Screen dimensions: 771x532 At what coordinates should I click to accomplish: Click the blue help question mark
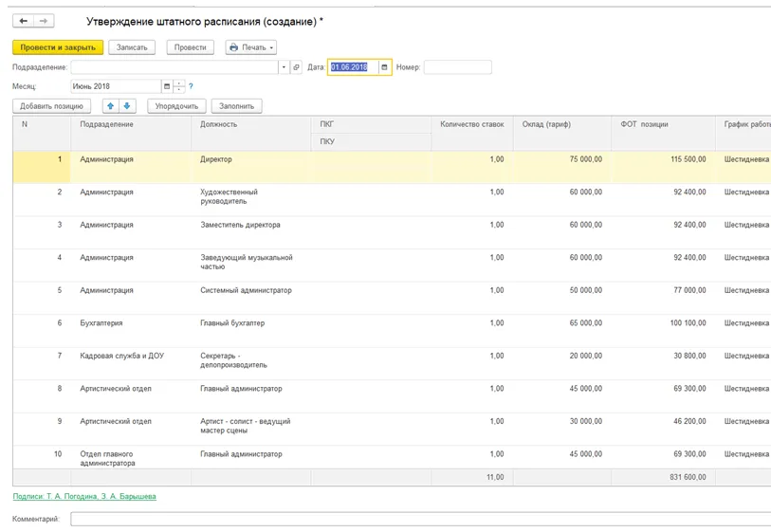(191, 86)
